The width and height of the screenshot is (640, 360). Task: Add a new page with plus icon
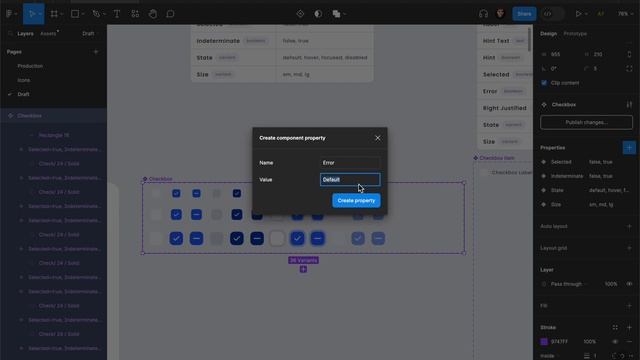pyautogui.click(x=96, y=52)
